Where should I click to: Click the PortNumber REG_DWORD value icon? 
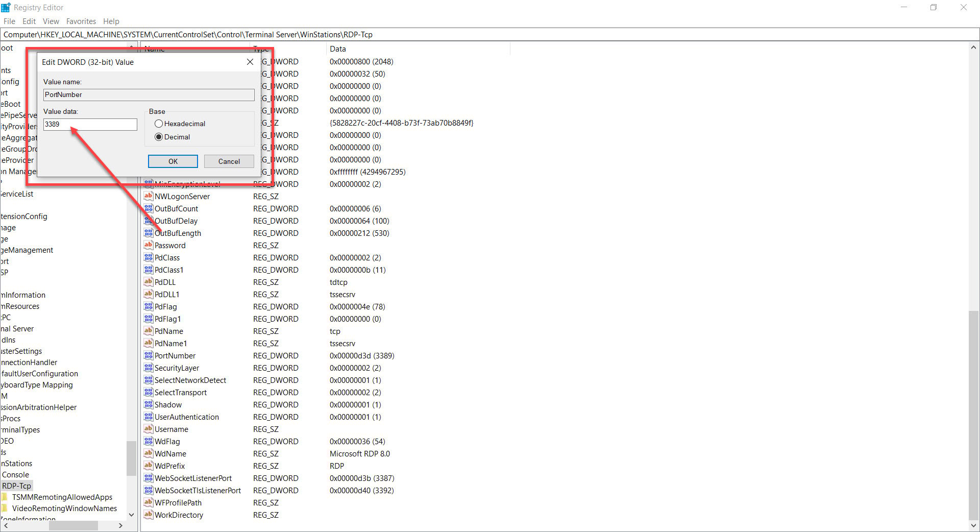[x=148, y=355]
